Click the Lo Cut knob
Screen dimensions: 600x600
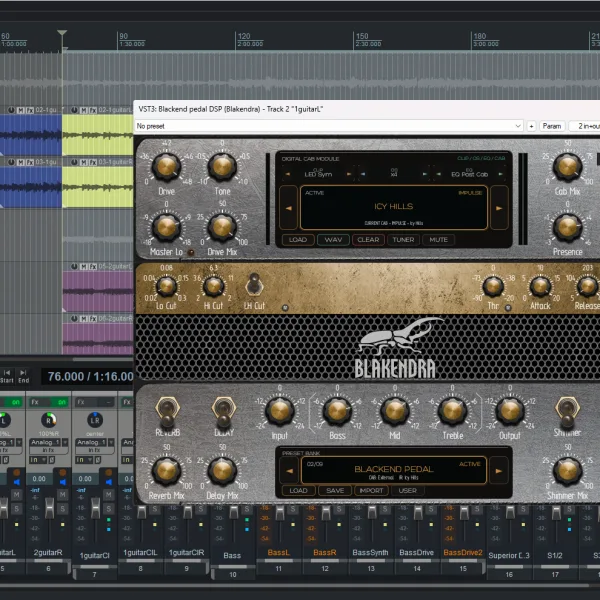point(166,286)
